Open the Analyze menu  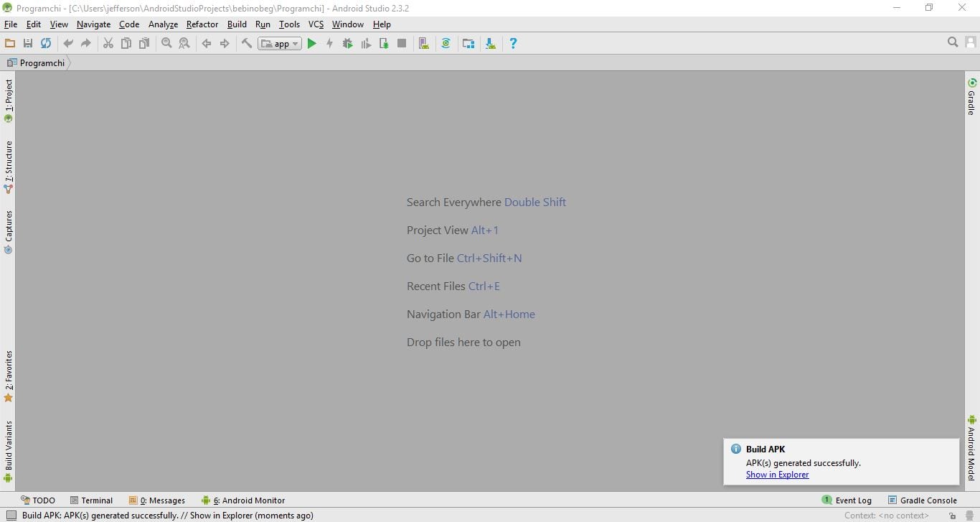163,24
